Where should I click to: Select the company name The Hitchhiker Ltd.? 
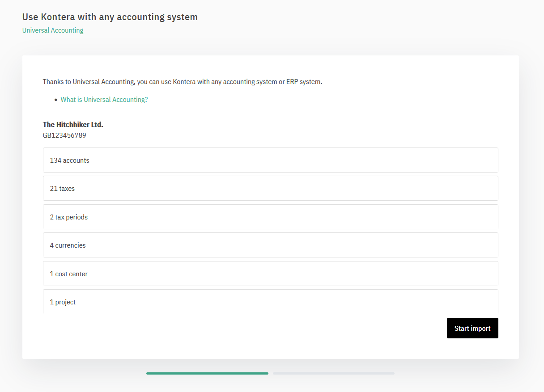[x=72, y=124]
